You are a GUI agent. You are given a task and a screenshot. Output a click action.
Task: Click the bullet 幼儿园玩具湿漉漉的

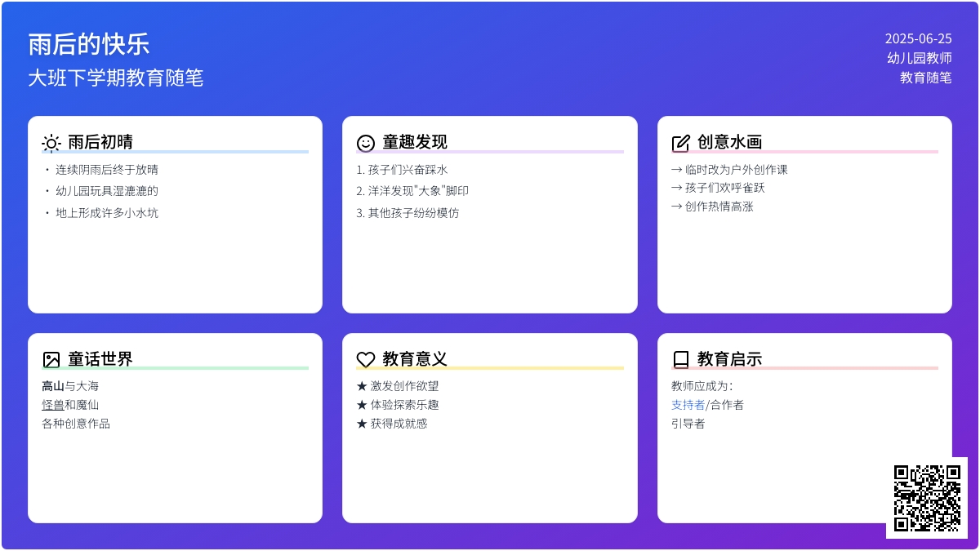click(x=107, y=191)
